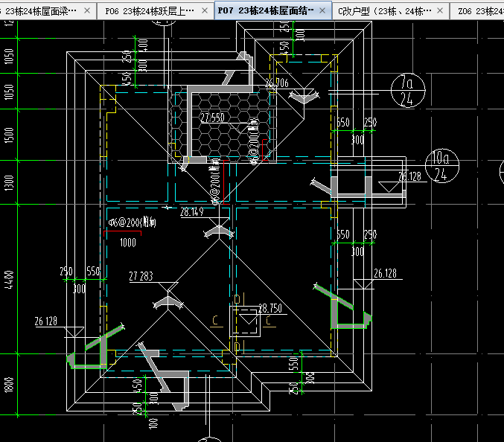This screenshot has height=442, width=504.
Task: Close the P06 drawing tab
Action: click(205, 11)
